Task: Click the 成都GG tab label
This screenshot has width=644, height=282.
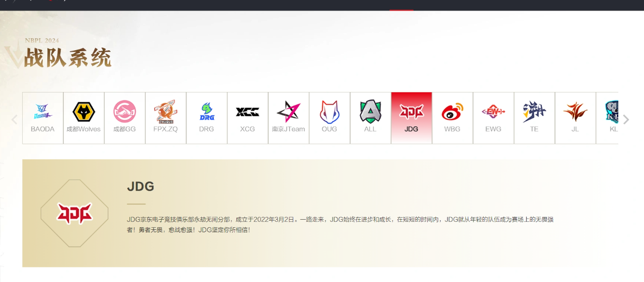Action: pos(125,129)
